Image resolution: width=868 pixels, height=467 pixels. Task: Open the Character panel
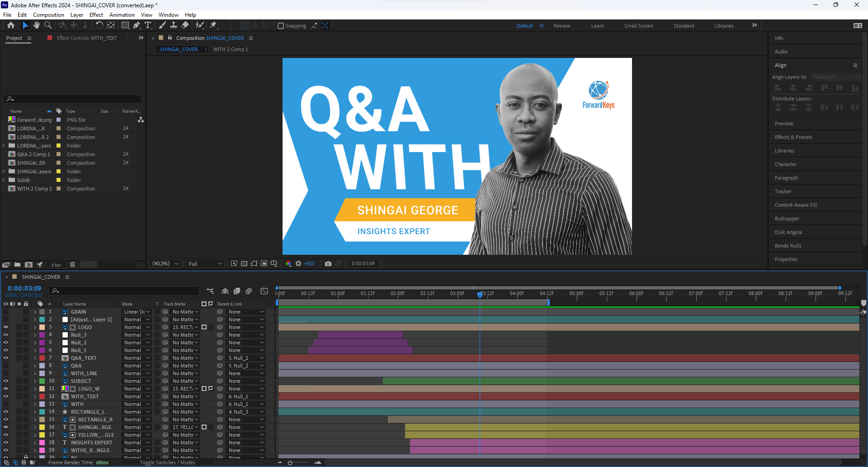786,164
